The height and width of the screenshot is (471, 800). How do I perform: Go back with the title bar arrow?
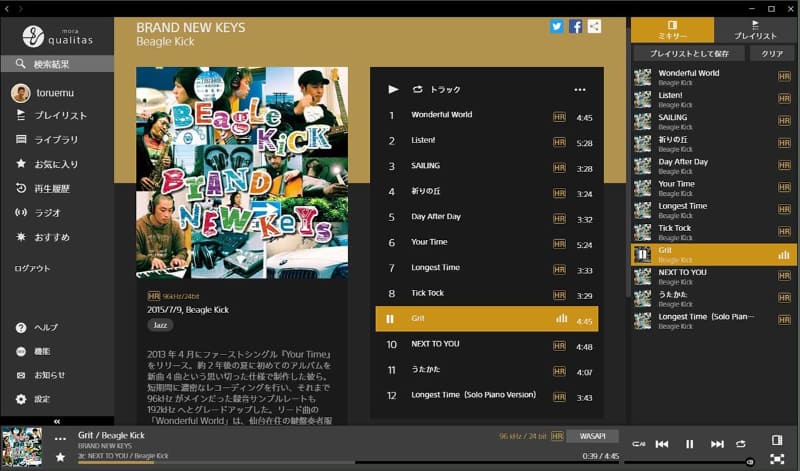point(7,9)
